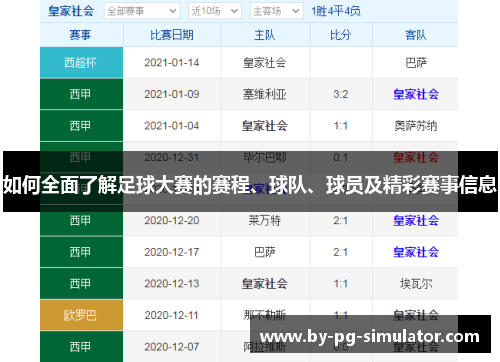Screen dimensions: 500x362
Task: Select the 西超杯 competition cell
Action: click(81, 62)
